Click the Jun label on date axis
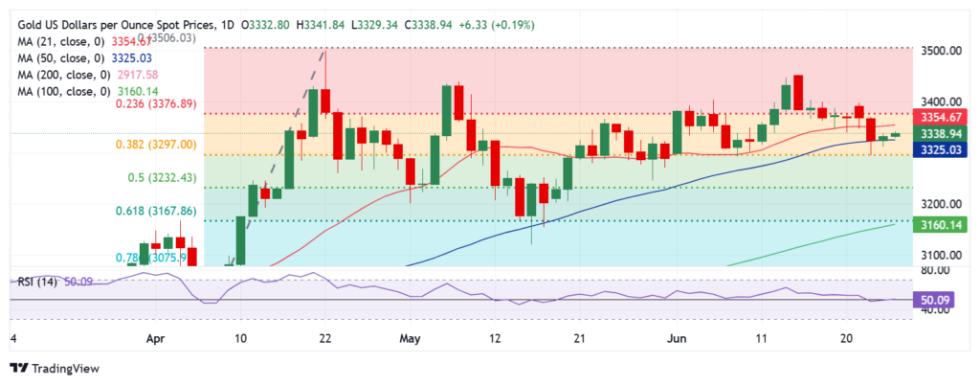This screenshot has width=980, height=385. click(x=676, y=337)
